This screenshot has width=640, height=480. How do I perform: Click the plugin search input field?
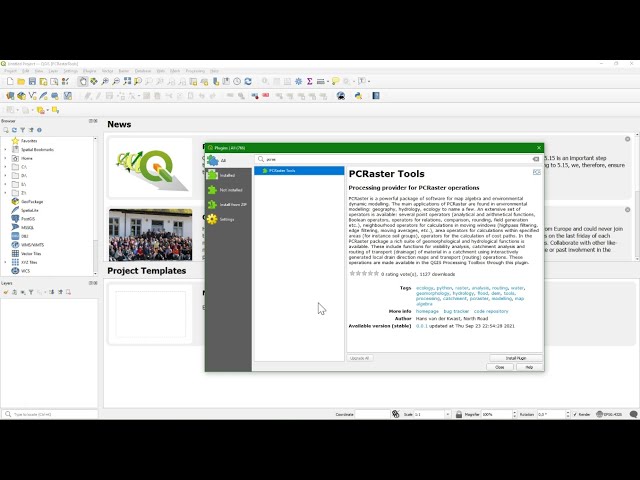[394, 159]
